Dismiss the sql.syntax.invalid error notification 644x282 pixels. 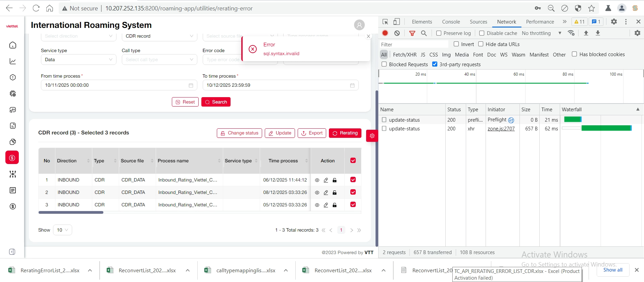[368, 36]
